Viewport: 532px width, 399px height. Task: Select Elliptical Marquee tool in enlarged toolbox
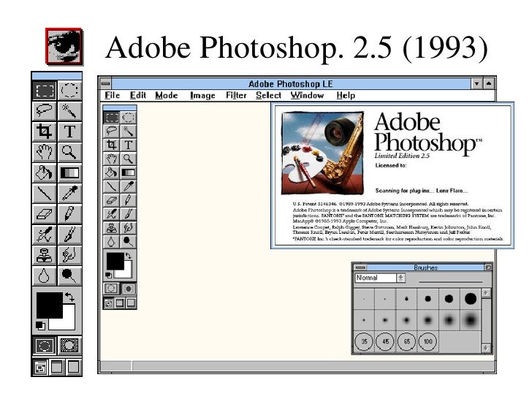pyautogui.click(x=69, y=91)
